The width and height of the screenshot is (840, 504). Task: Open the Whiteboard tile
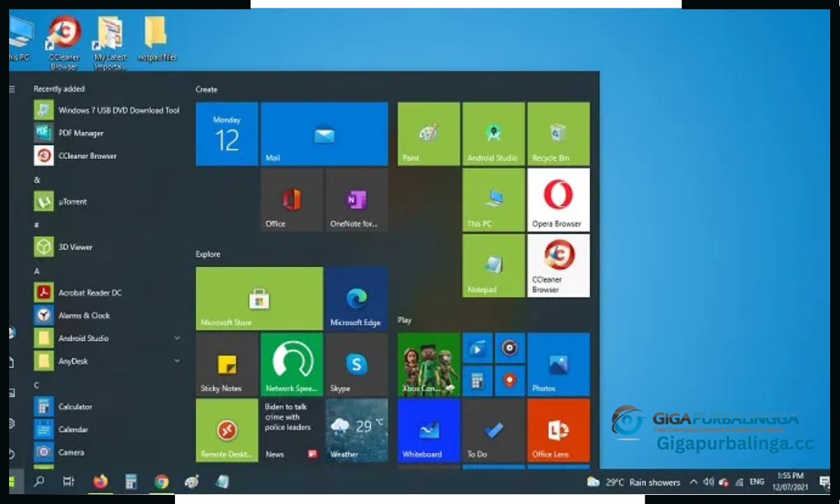coord(429,430)
